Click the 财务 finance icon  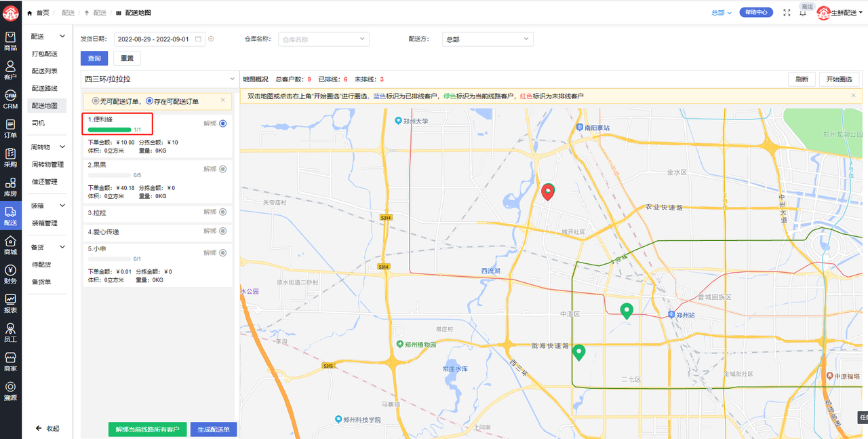click(10, 274)
